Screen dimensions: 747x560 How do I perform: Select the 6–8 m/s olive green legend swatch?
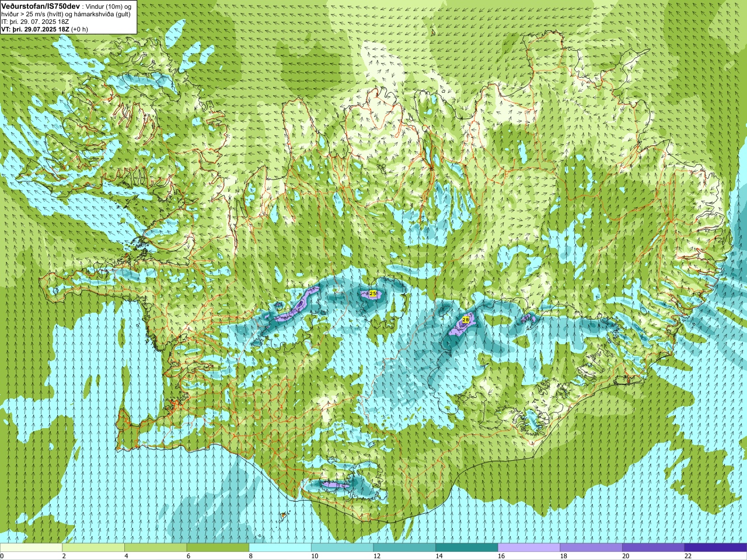pyautogui.click(x=218, y=548)
